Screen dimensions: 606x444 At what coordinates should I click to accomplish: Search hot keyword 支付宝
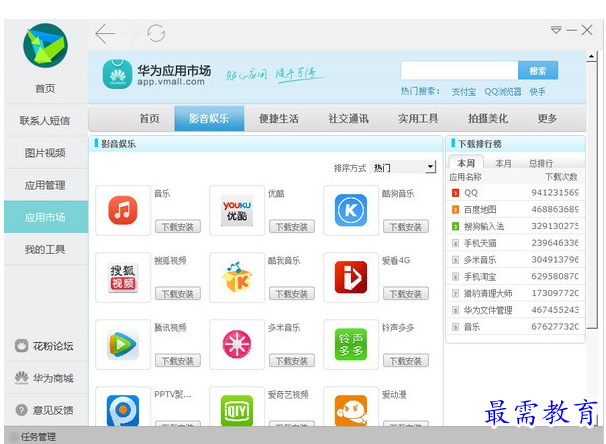[x=463, y=92]
